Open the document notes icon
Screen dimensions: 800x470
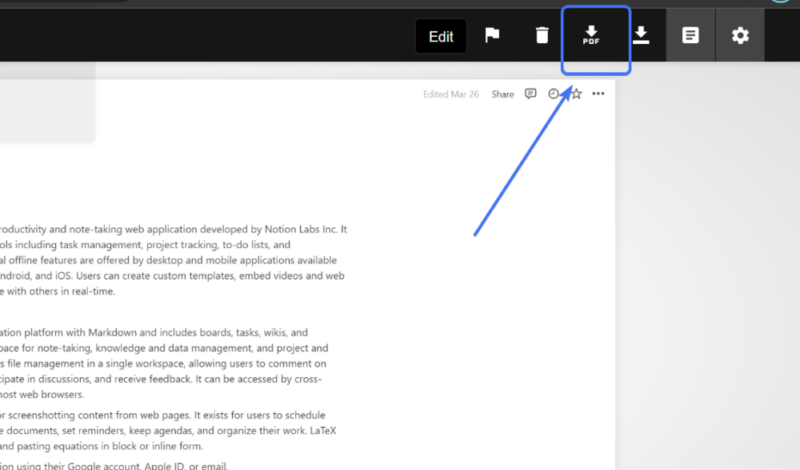coord(690,35)
